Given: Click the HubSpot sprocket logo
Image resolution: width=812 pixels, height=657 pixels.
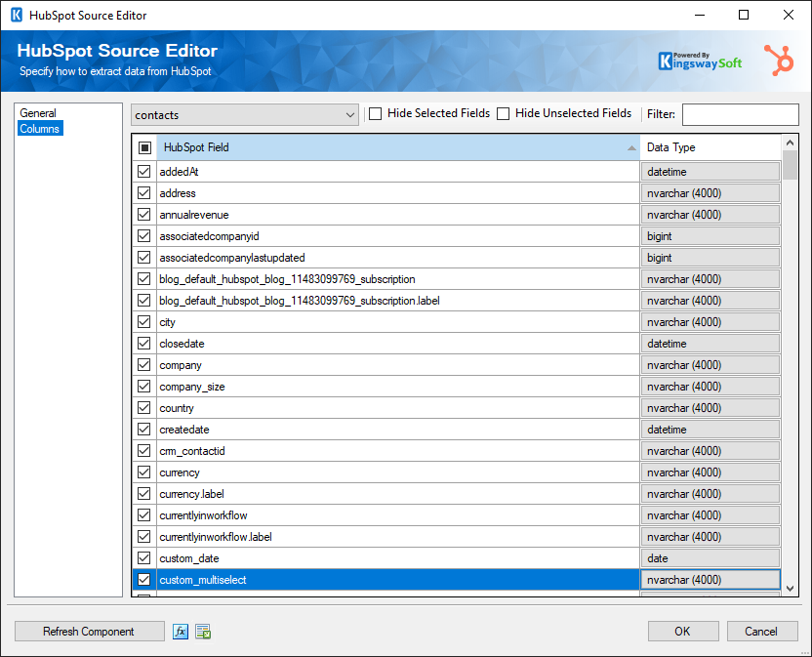Looking at the screenshot, I should tap(779, 61).
